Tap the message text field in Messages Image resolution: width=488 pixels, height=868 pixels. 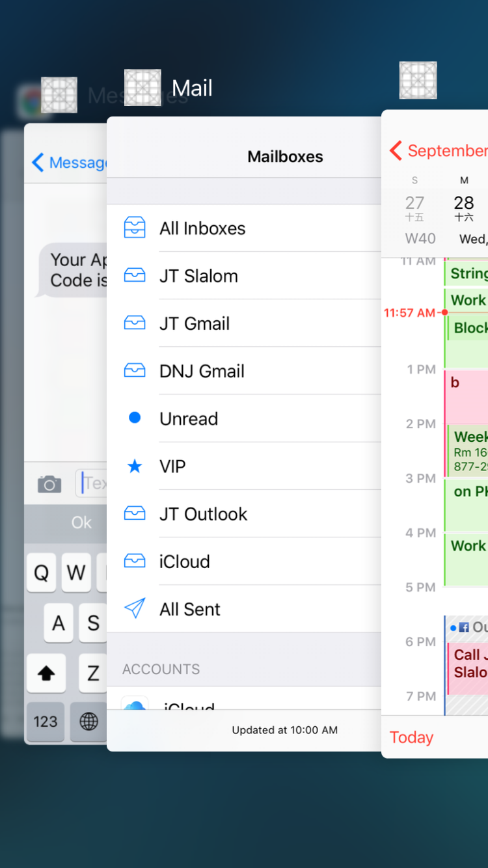point(92,483)
